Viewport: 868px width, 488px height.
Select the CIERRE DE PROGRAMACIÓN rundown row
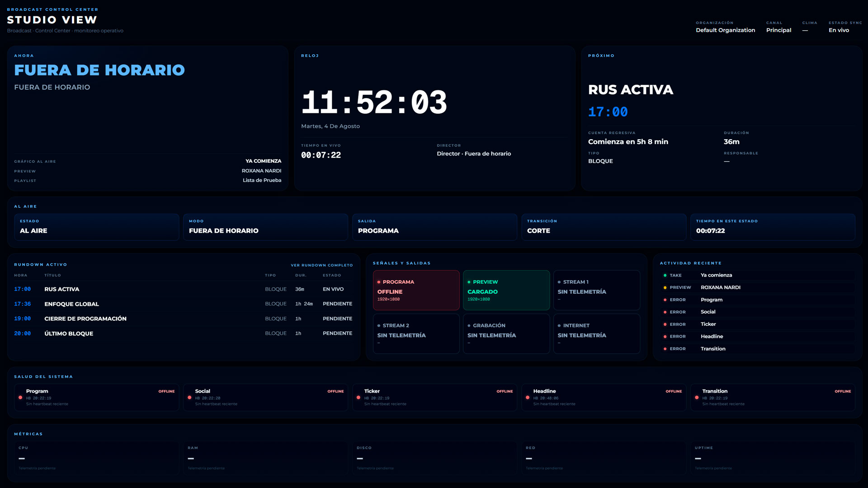(x=183, y=319)
